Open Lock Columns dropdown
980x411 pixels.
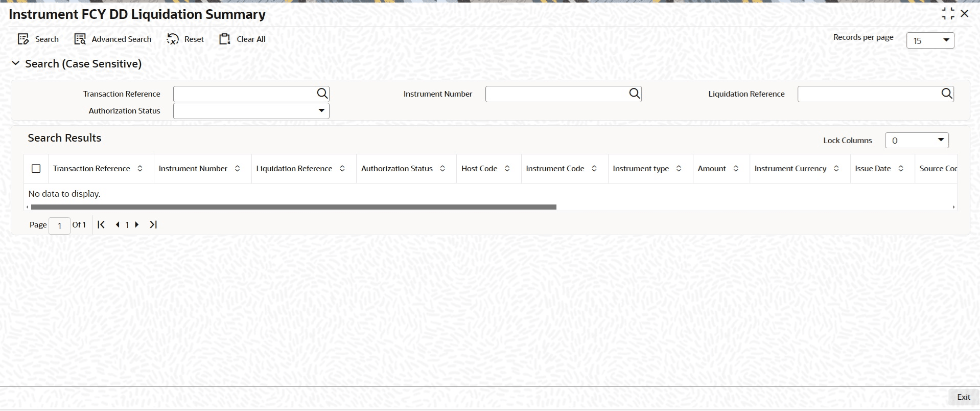pyautogui.click(x=917, y=141)
